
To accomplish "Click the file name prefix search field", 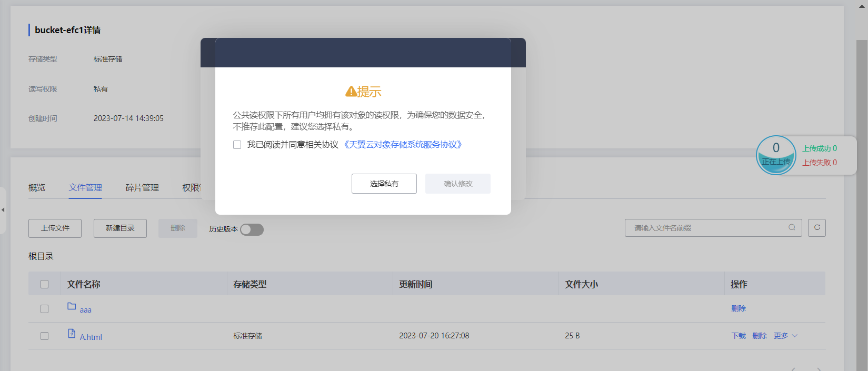I will click(705, 228).
